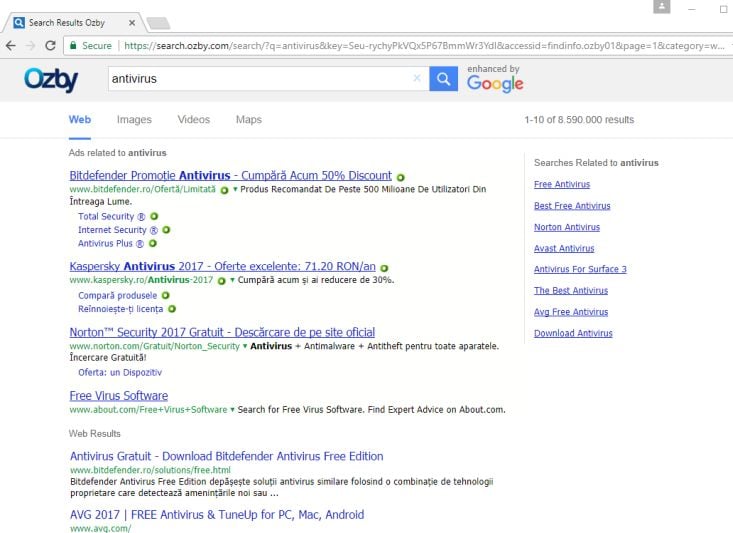Open related search Best Free Antivirus
The width and height of the screenshot is (733, 533).
click(x=572, y=206)
